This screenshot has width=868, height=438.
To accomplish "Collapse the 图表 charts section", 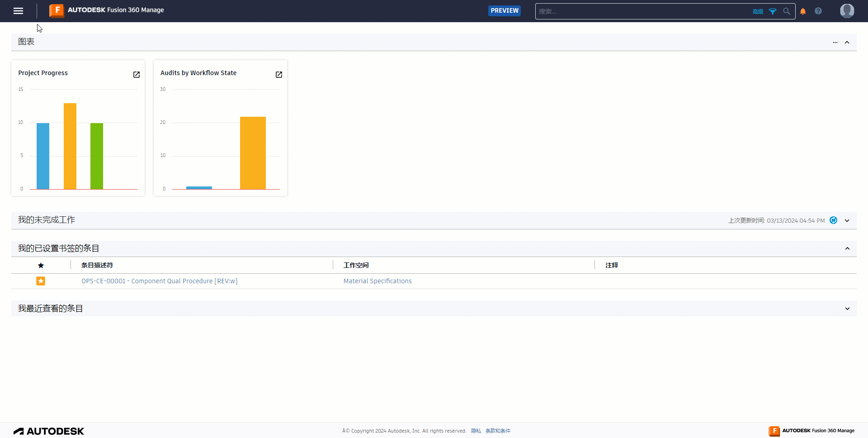I will 847,42.
